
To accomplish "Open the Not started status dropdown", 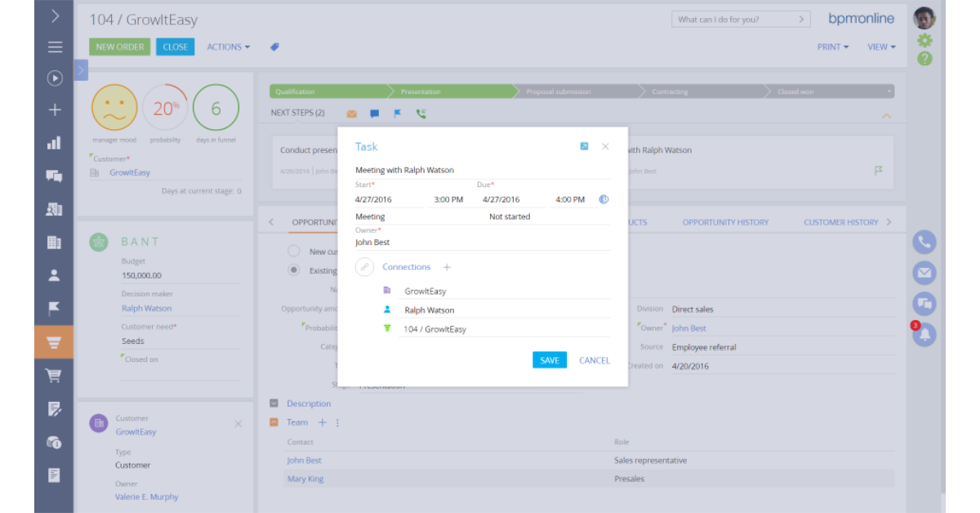I will pyautogui.click(x=549, y=216).
